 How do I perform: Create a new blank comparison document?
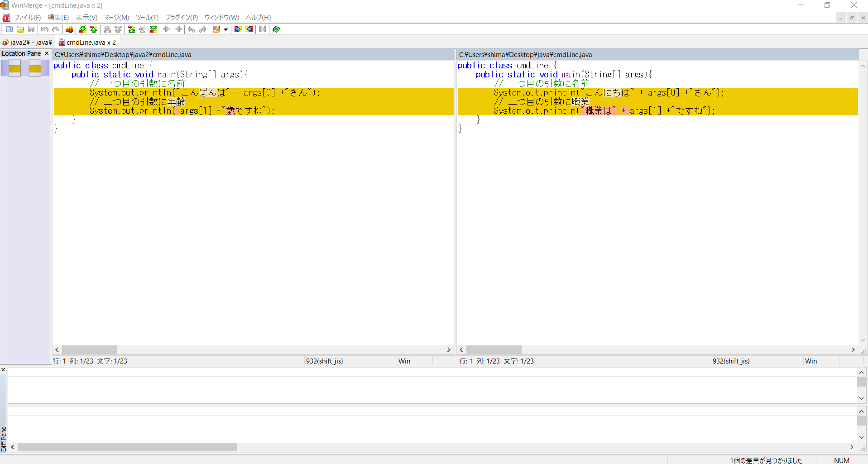9,29
